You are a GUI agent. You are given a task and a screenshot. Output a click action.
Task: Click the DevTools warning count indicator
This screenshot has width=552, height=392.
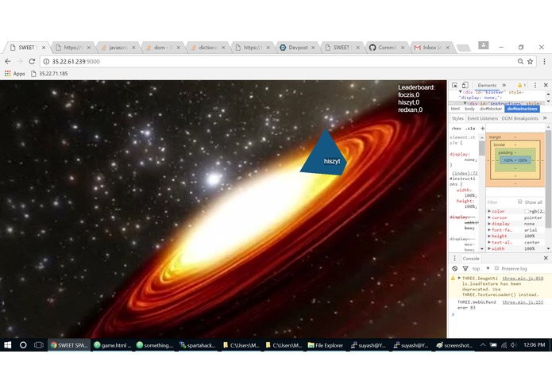click(x=521, y=85)
